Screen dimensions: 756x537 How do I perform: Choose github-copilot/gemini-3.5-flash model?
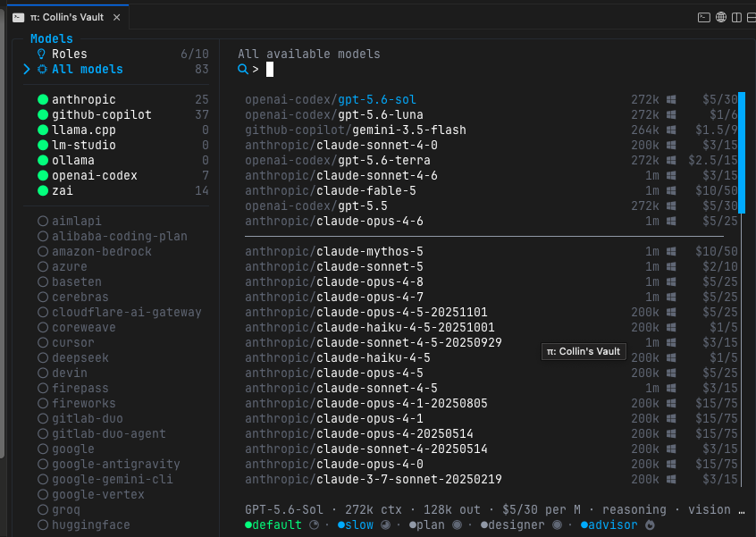(491, 130)
